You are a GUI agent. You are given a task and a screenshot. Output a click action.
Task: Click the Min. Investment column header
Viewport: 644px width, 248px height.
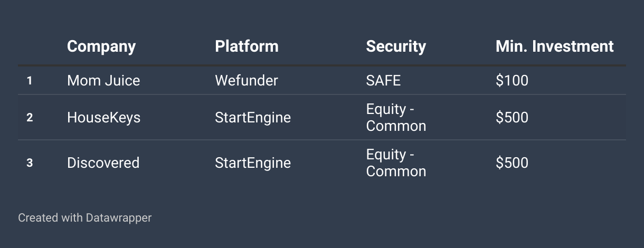click(555, 46)
